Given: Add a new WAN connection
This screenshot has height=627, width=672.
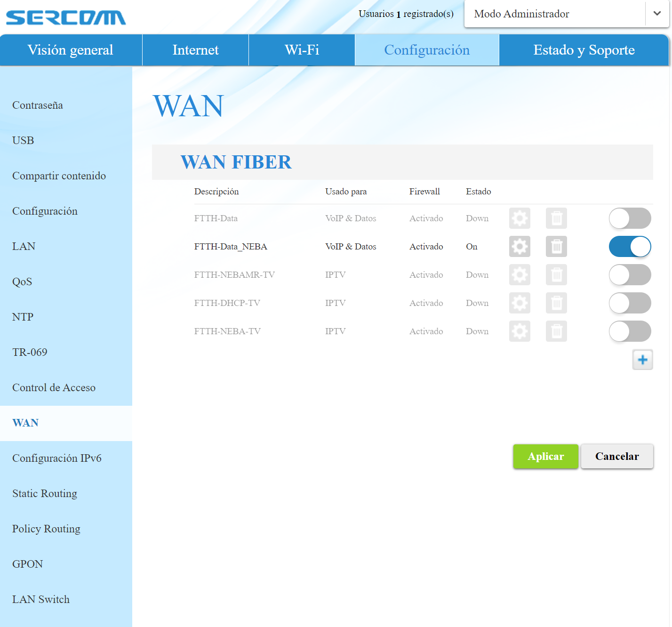Looking at the screenshot, I should coord(642,360).
